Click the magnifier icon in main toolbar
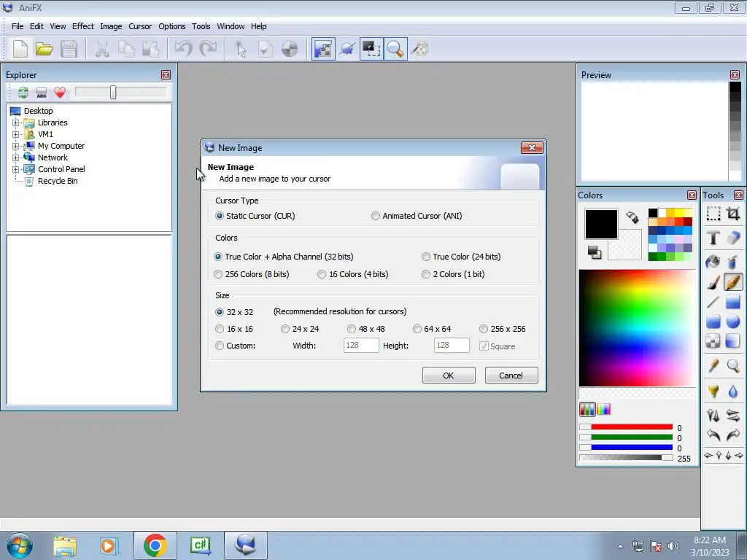 point(395,49)
